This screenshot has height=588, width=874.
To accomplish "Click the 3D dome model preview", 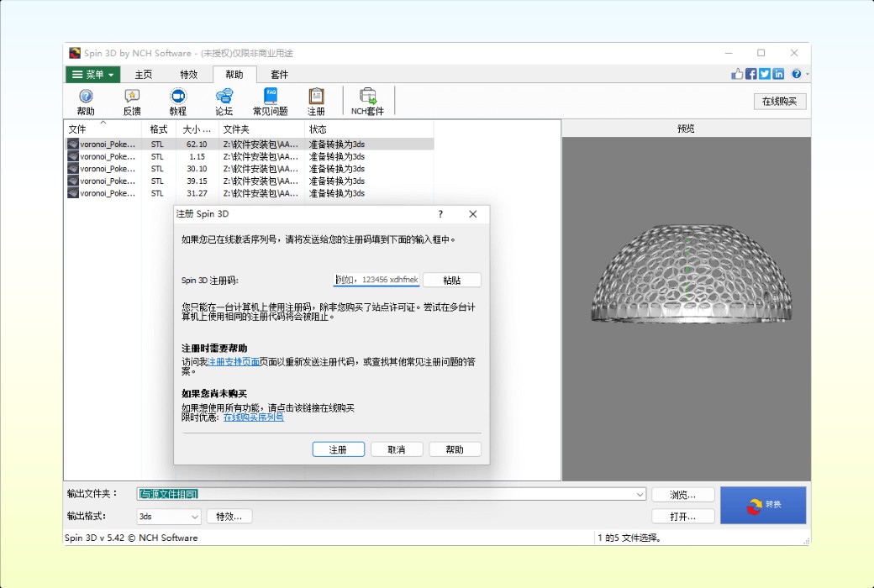I will click(690, 273).
